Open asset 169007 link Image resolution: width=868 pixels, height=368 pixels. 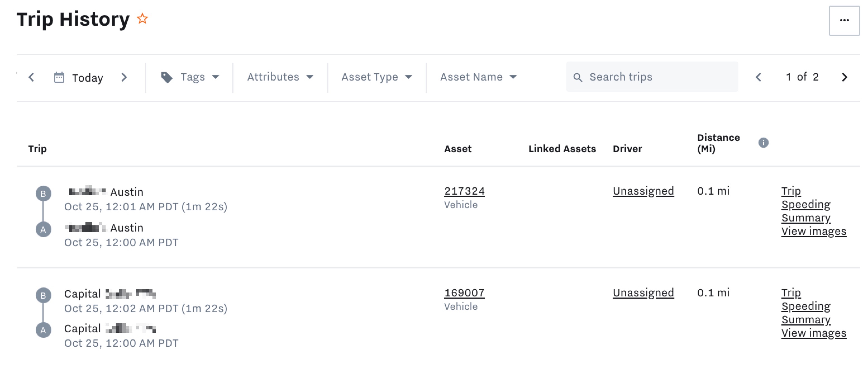(464, 293)
